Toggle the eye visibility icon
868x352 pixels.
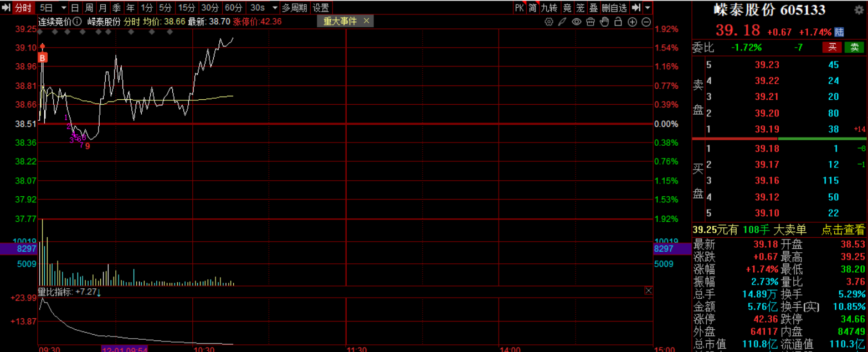click(x=576, y=22)
